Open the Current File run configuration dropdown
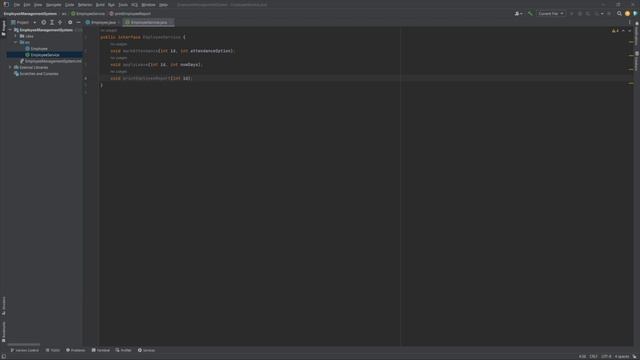The height and width of the screenshot is (360, 640). [551, 13]
